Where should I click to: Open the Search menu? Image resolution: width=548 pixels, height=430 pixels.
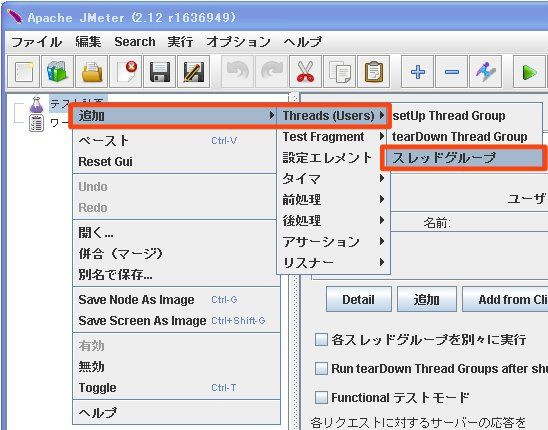pos(135,42)
